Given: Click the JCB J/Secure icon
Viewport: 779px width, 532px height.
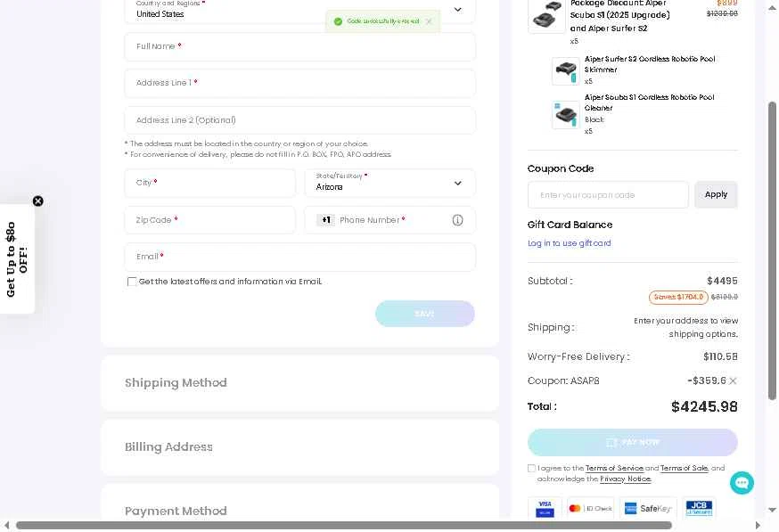Looking at the screenshot, I should click(x=699, y=509).
